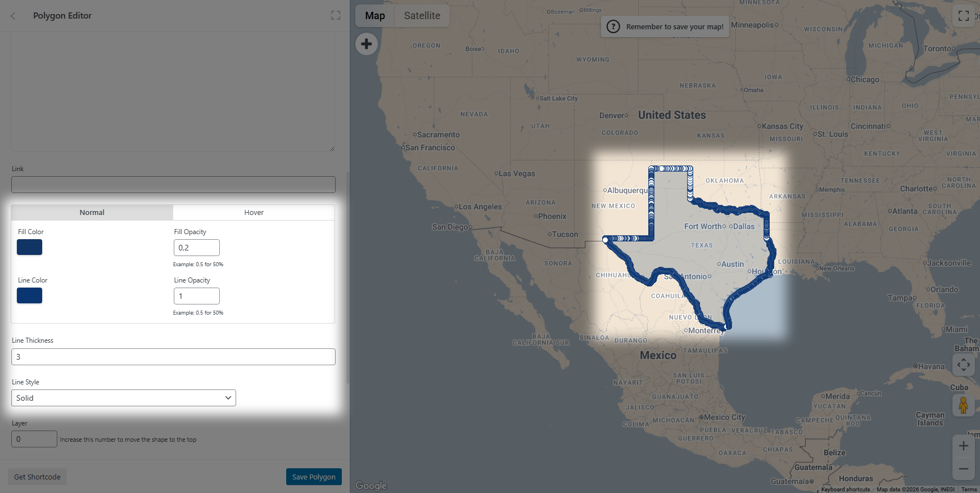Zoom out on the map
This screenshot has width=980, height=493.
[964, 469]
